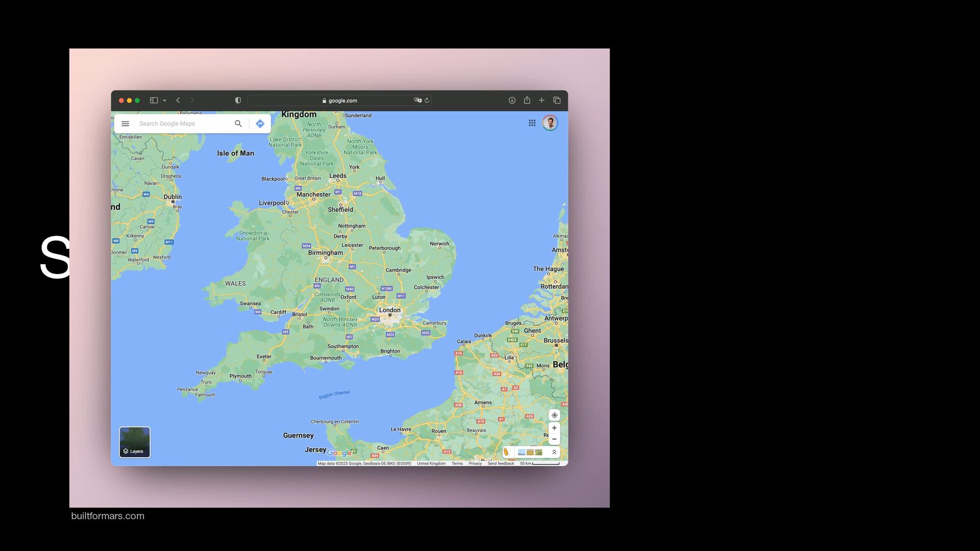Switch map type using the Layers thumbnail
The image size is (980, 551).
(135, 442)
